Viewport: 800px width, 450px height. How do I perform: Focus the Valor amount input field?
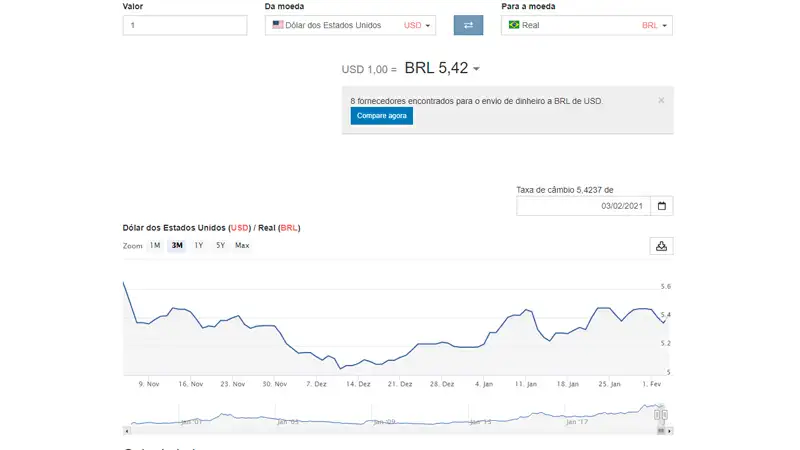tap(185, 25)
